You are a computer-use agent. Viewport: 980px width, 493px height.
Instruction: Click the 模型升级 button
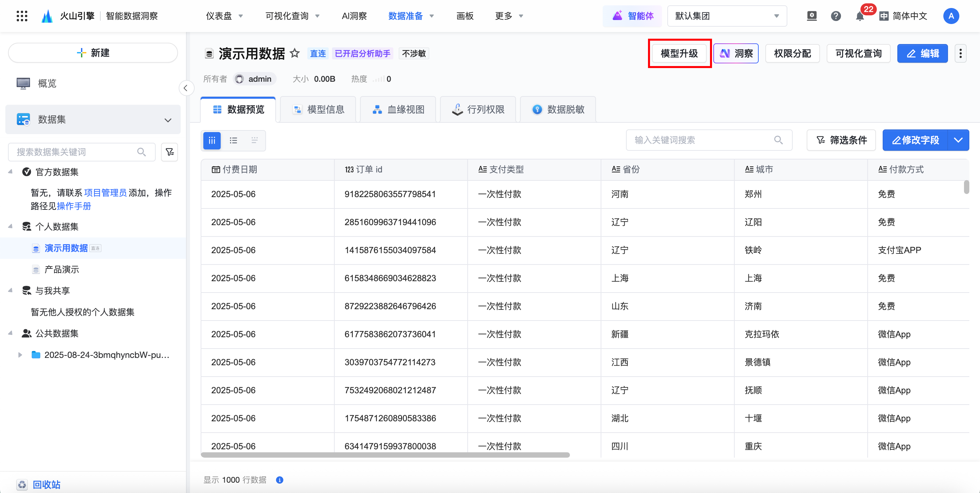click(679, 54)
